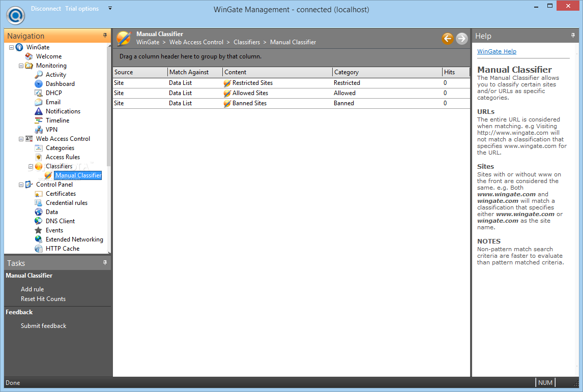Select the Allowed Sites row
The image size is (583, 392).
coord(291,93)
